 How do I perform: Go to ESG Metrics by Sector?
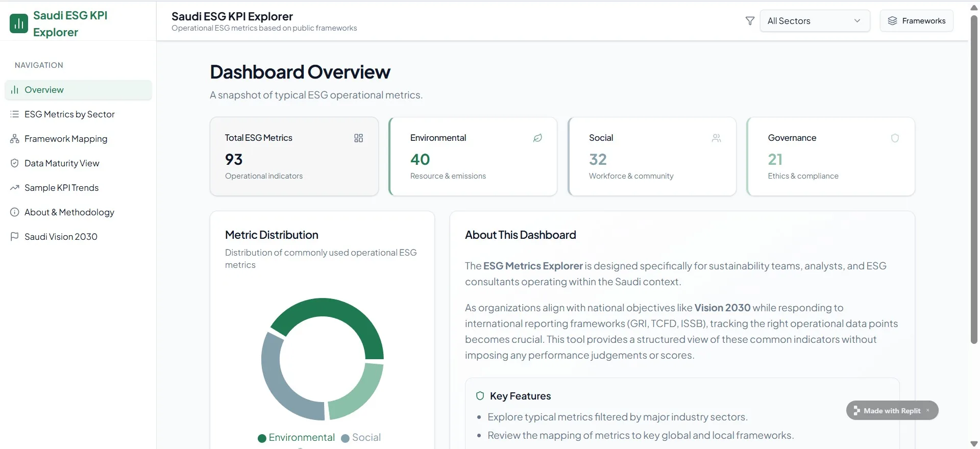[x=79, y=114]
